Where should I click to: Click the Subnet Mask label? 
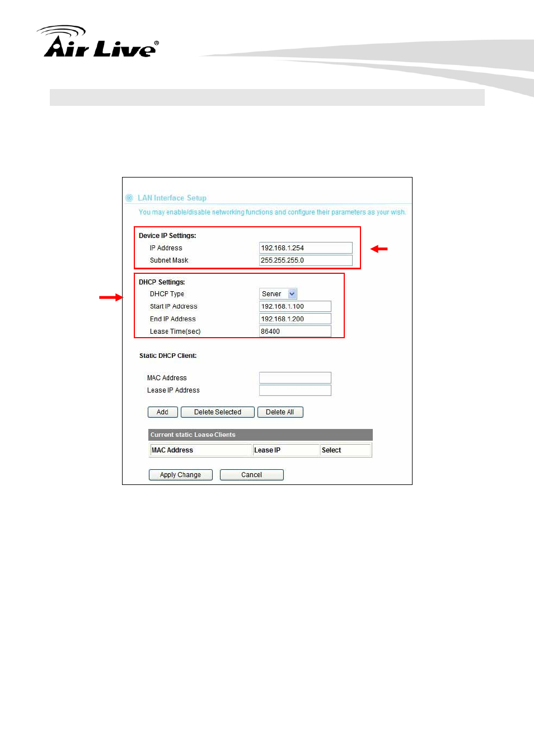coord(169,260)
